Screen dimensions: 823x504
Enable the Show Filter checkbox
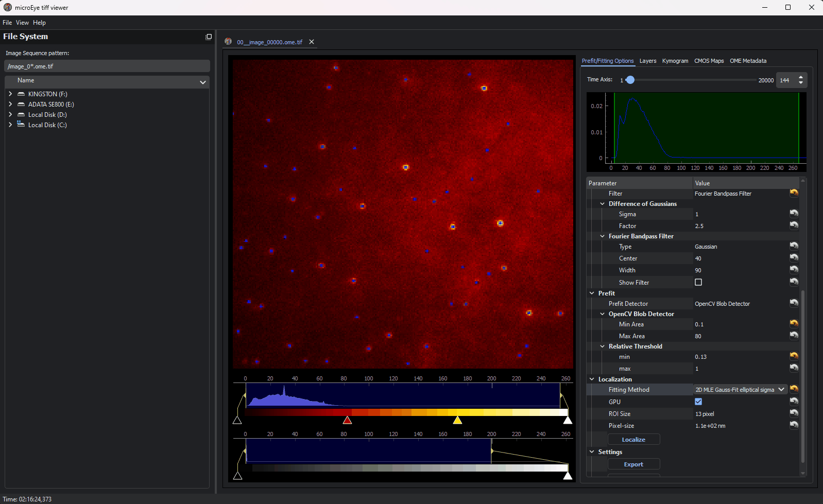click(x=698, y=282)
